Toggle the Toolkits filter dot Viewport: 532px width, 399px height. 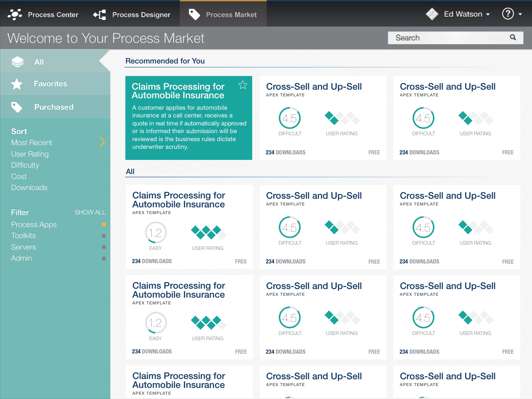click(104, 236)
